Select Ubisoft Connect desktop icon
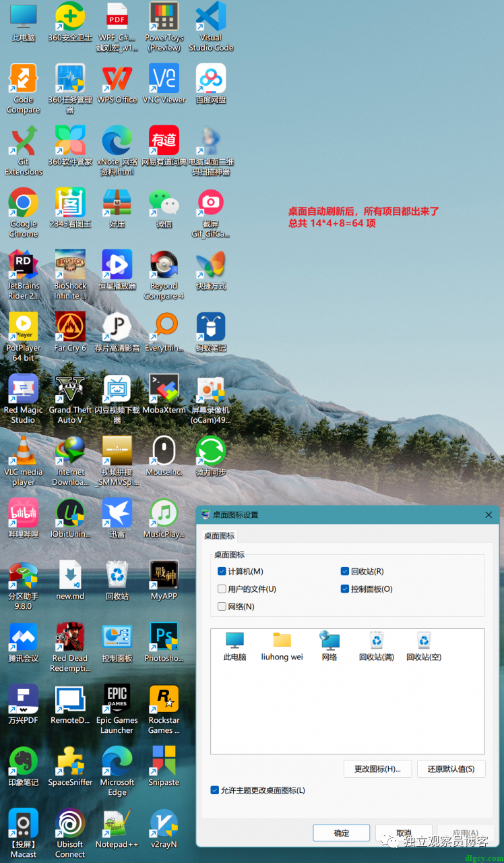504x863 pixels. point(70,833)
